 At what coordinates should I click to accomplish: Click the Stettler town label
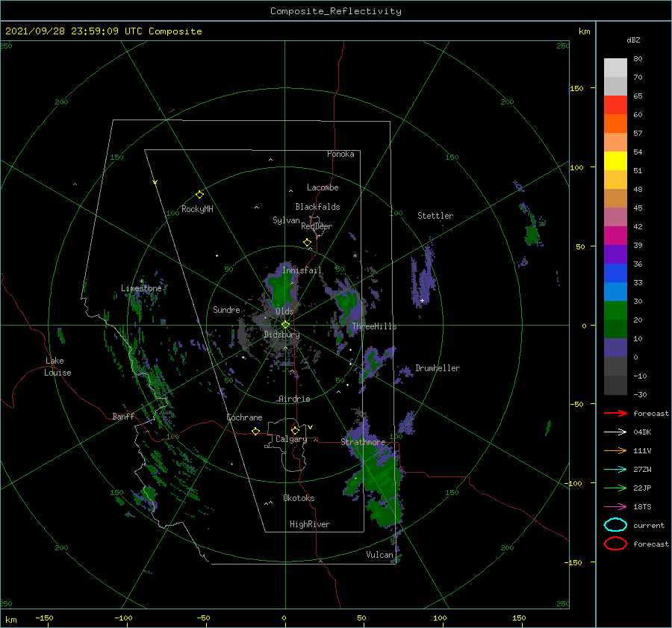435,216
